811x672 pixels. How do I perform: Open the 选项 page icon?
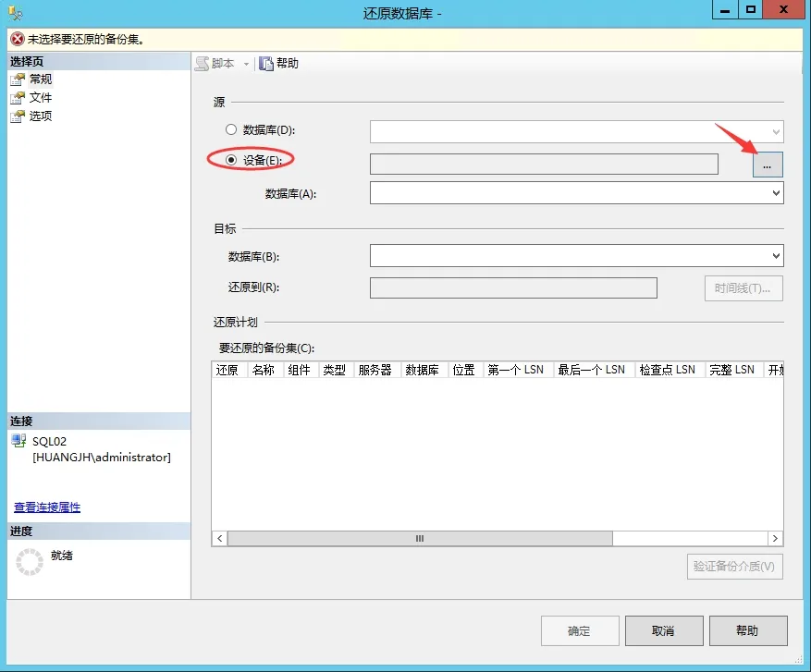(x=18, y=116)
